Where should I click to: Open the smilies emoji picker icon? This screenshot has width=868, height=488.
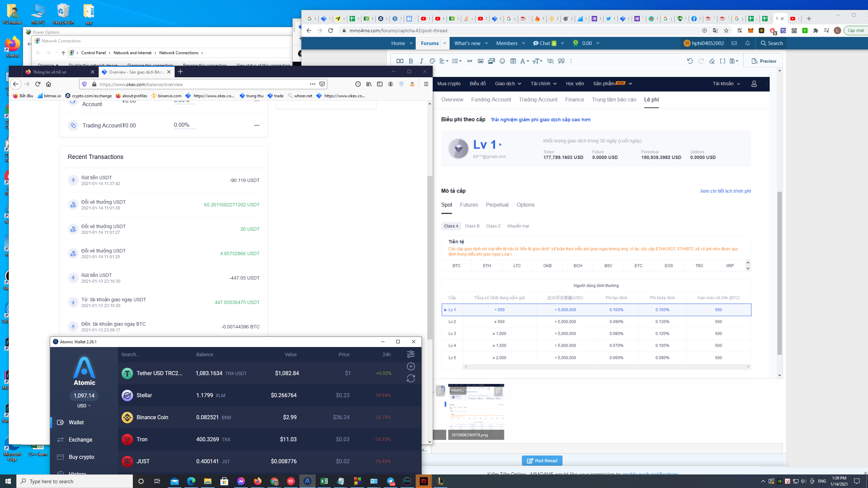click(x=502, y=61)
